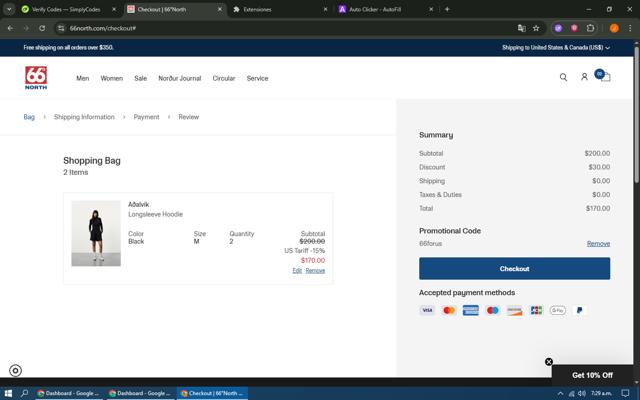Image resolution: width=640 pixels, height=400 pixels.
Task: Open the accessibility widget circle icon
Action: tap(16, 371)
